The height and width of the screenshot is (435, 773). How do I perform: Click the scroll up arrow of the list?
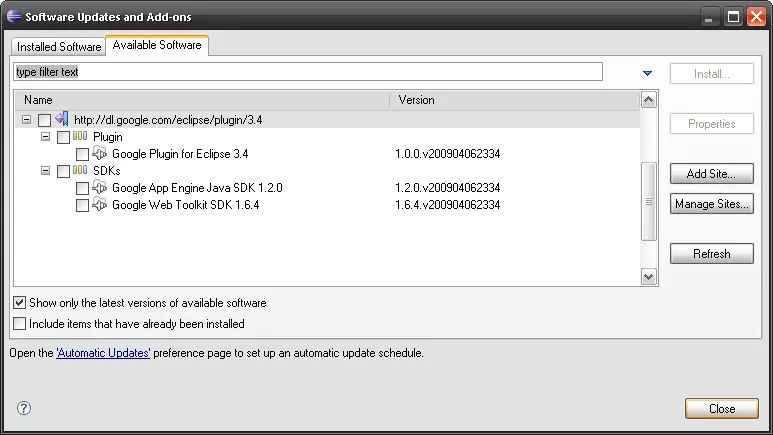click(648, 100)
